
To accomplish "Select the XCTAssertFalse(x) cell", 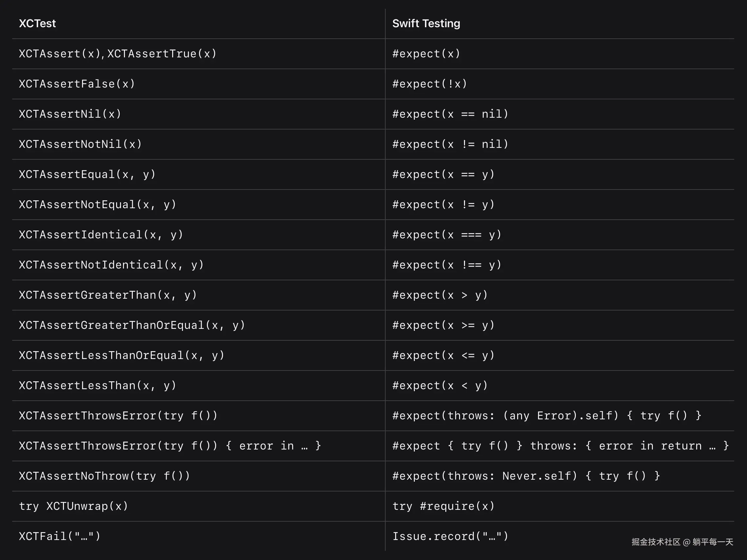I will click(77, 84).
